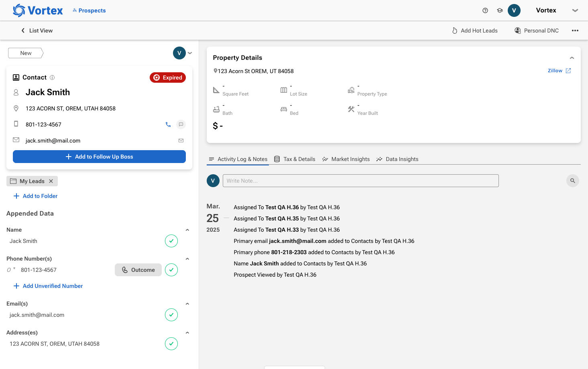
Task: Toggle verified check for phone 801-123-4567
Action: pos(171,270)
